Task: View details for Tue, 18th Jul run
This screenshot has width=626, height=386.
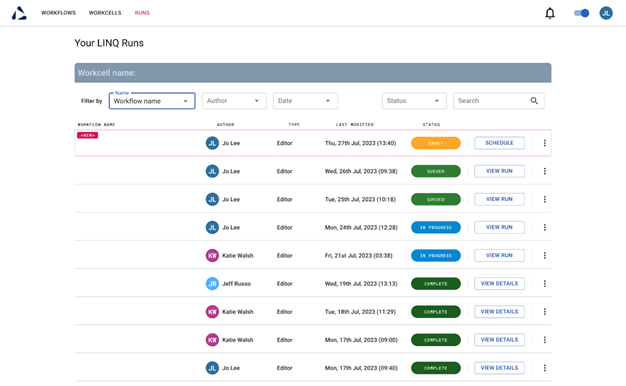Action: tap(499, 312)
